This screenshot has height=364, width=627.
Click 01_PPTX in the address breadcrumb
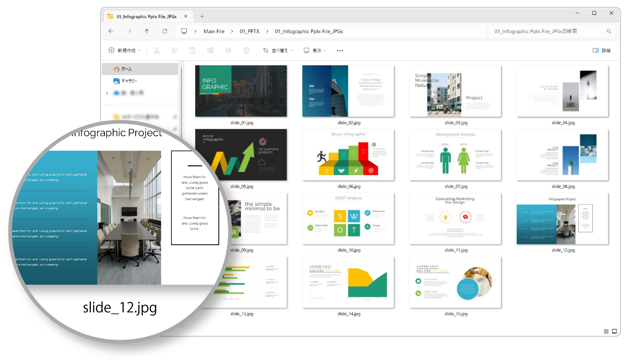(249, 31)
